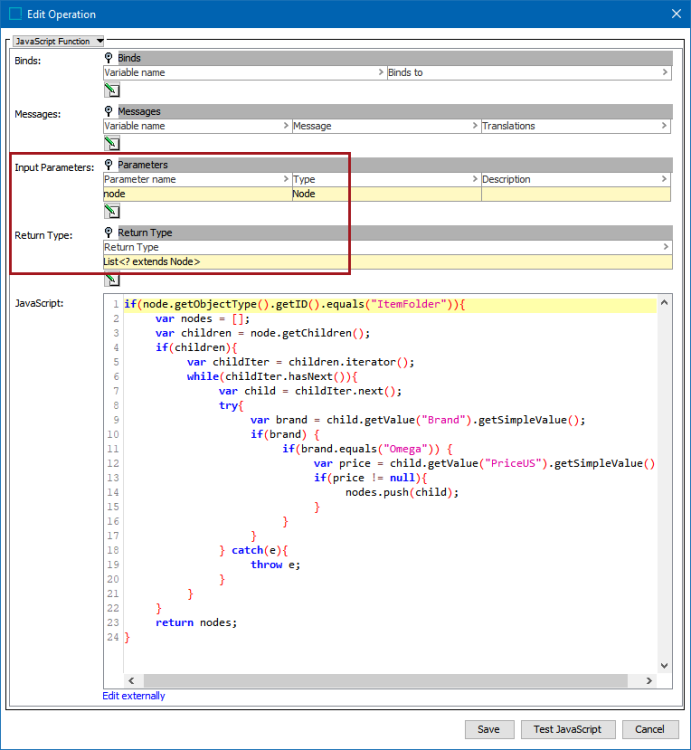Click the 'Translations' column header
Image resolution: width=691 pixels, height=750 pixels.
tap(576, 126)
